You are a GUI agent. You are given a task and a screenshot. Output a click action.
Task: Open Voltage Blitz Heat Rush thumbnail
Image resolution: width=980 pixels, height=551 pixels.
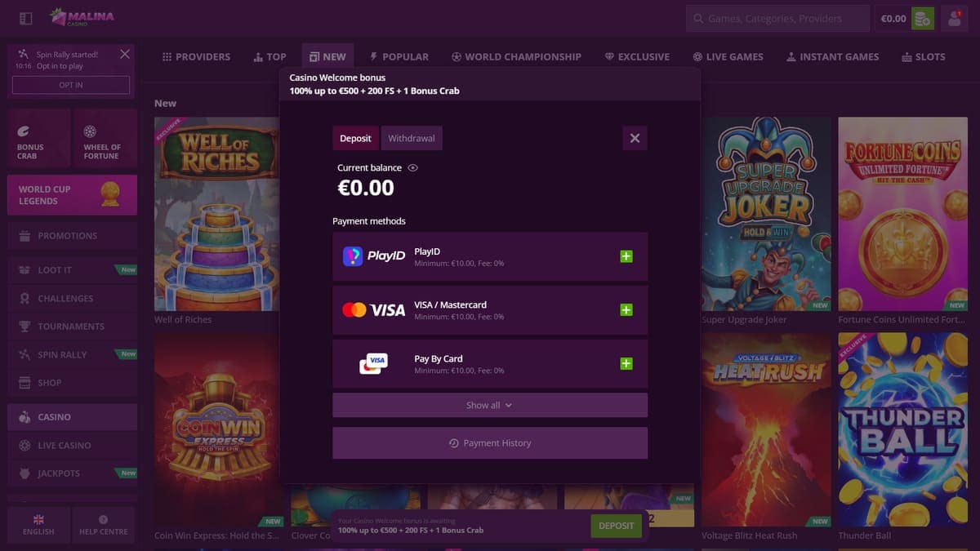[x=766, y=430]
